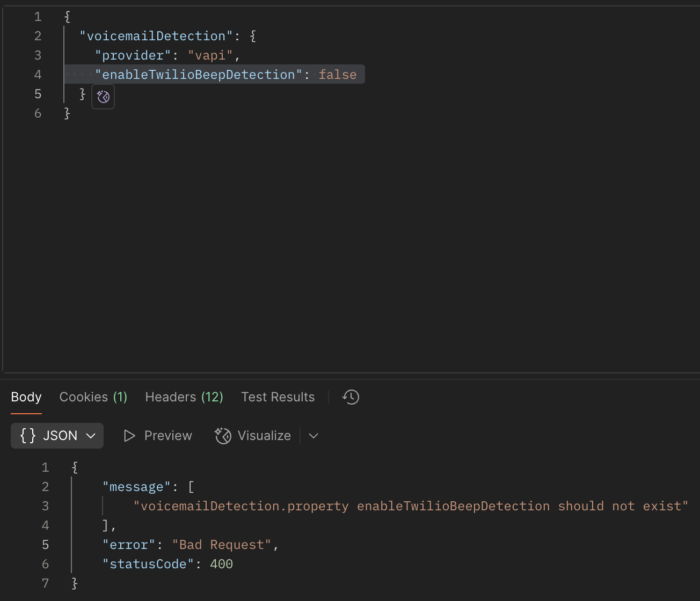
Task: Open the JSON response format dropdown
Action: click(x=57, y=435)
